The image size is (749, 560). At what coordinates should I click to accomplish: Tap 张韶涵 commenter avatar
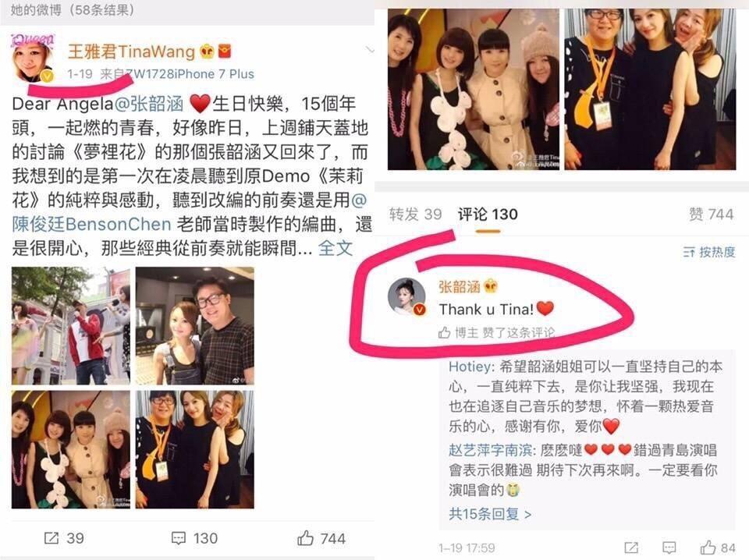[406, 297]
